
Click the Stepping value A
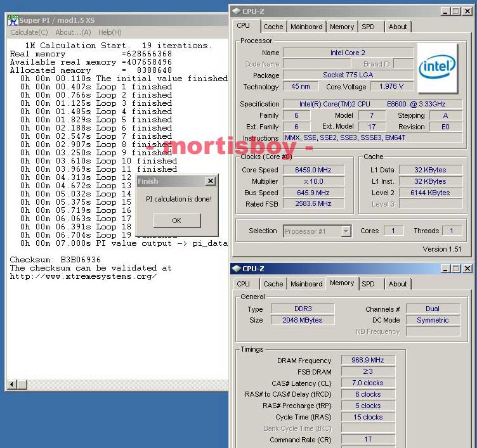(x=446, y=115)
